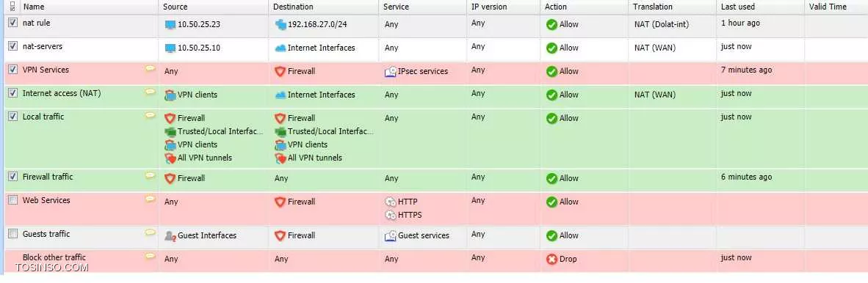868x283 pixels.
Task: Select the Internet access (NAT) rule name
Action: pyautogui.click(x=62, y=93)
